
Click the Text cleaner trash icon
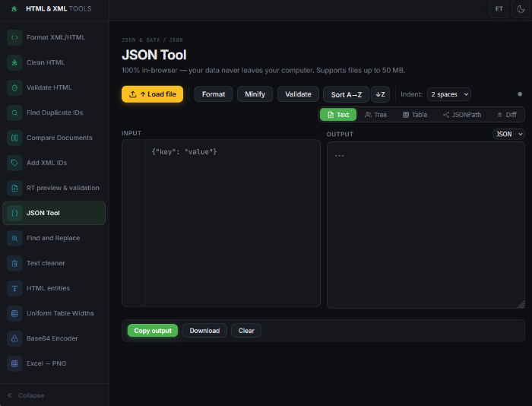click(14, 263)
